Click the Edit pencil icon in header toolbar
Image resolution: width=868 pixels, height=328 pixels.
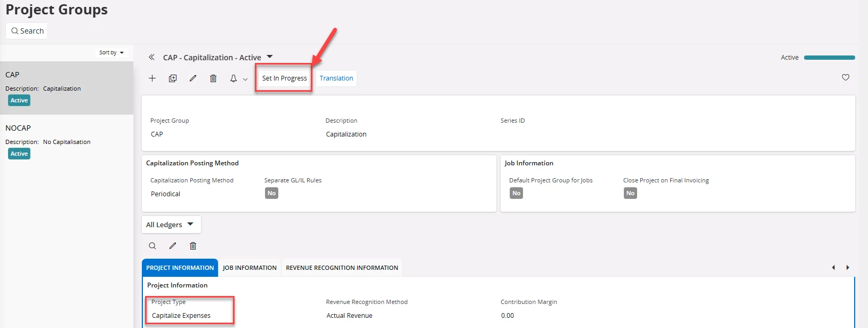point(193,78)
